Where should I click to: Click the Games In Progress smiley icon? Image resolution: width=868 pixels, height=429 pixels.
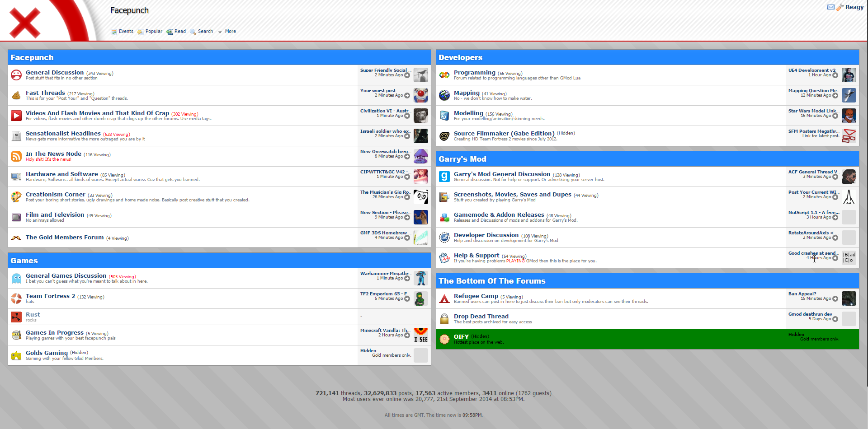(x=16, y=335)
